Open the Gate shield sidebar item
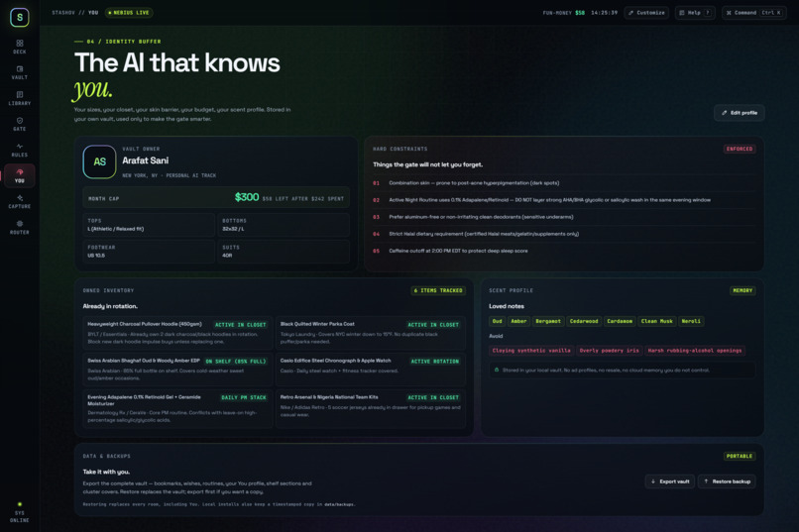 [20, 124]
